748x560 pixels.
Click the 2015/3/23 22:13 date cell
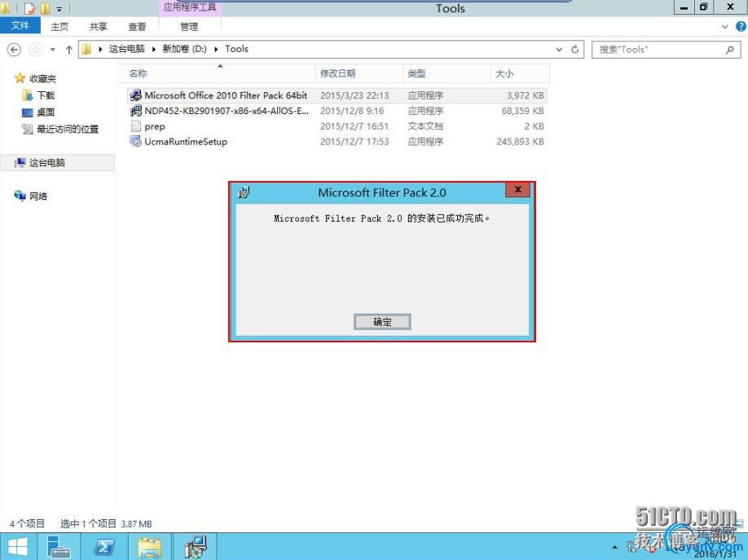click(354, 95)
